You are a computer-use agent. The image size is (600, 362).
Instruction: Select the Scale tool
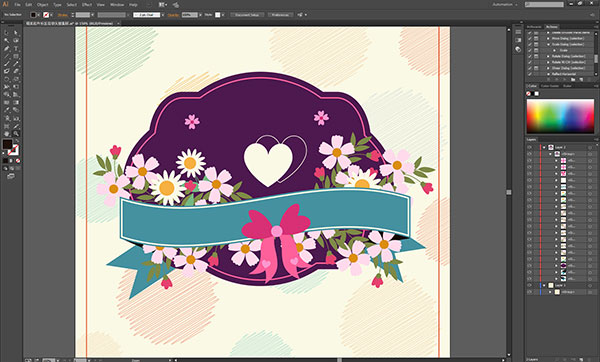[16, 79]
